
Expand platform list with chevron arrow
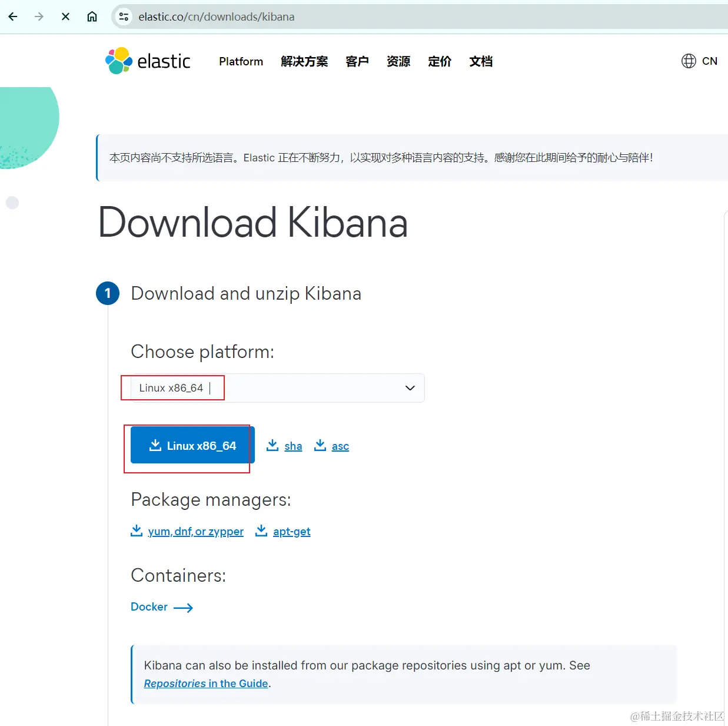point(410,388)
